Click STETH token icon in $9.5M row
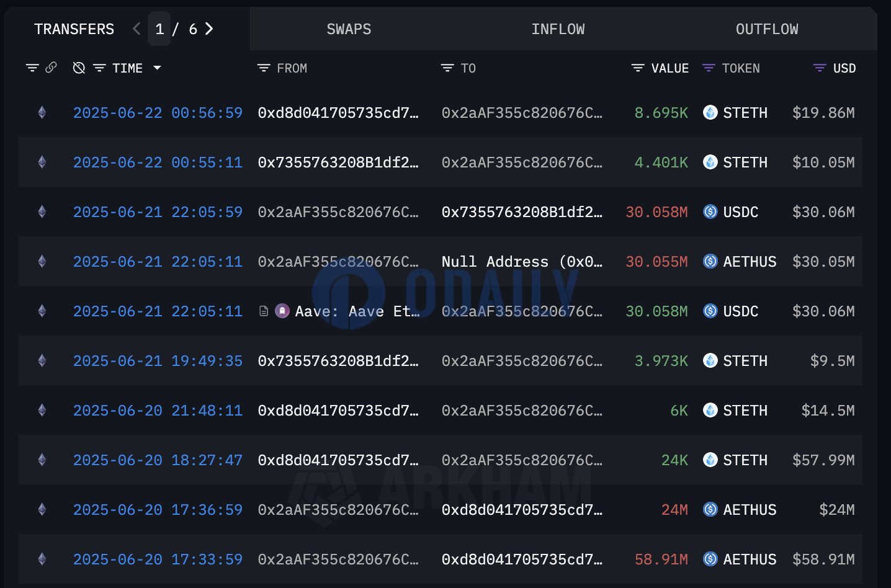Viewport: 891px width, 588px height. click(x=710, y=360)
